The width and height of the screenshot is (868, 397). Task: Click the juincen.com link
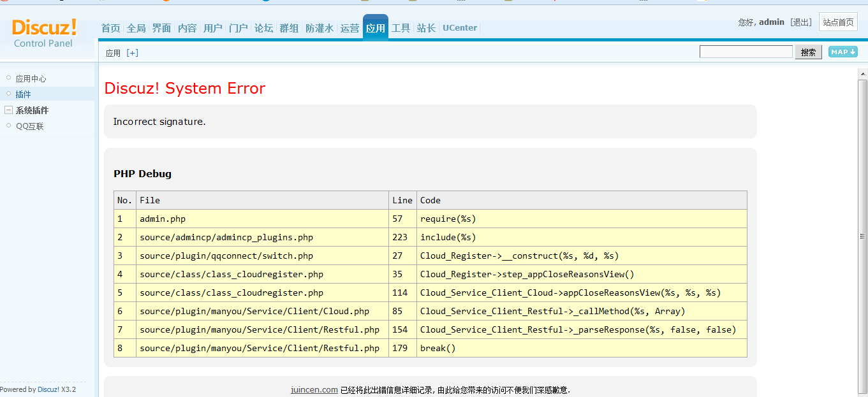coord(314,390)
